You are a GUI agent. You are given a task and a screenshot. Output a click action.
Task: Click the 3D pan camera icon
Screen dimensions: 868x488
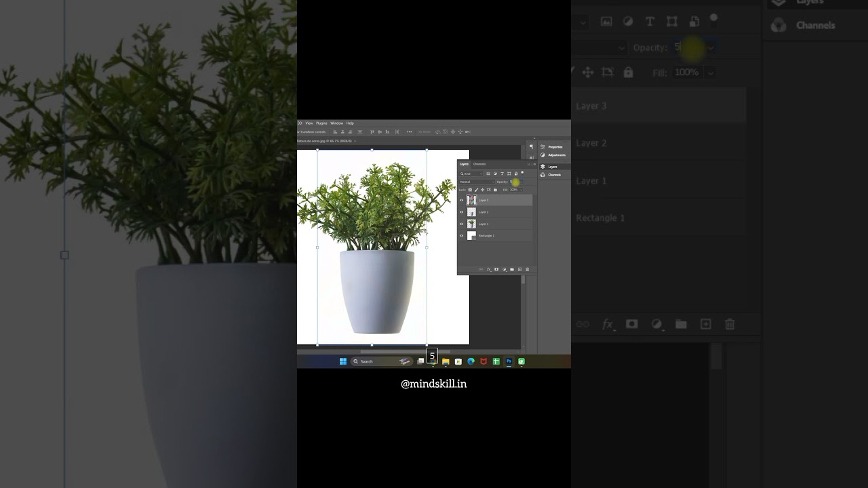click(453, 131)
